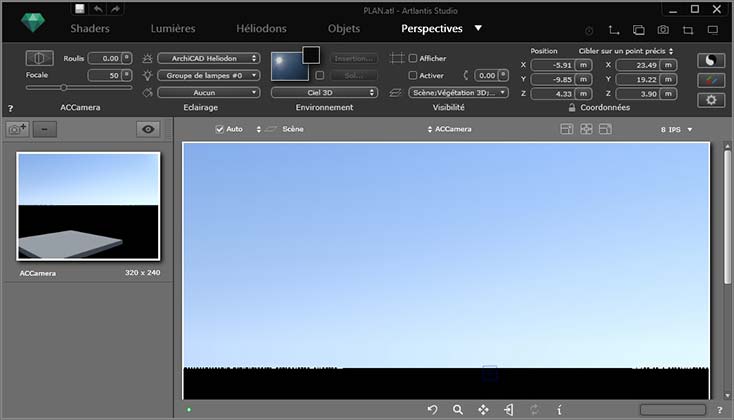Click the Activer angle field showing 0.00
This screenshot has height=420, width=734.
(487, 75)
